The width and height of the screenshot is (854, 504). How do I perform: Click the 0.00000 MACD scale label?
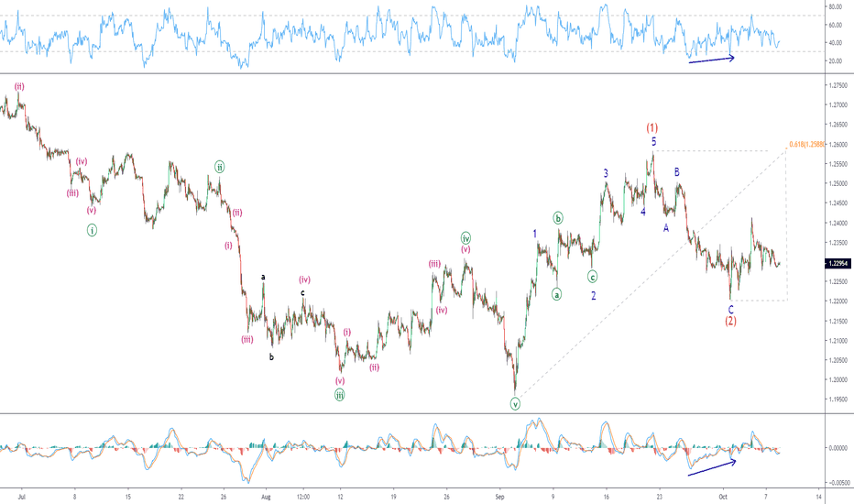[838, 448]
